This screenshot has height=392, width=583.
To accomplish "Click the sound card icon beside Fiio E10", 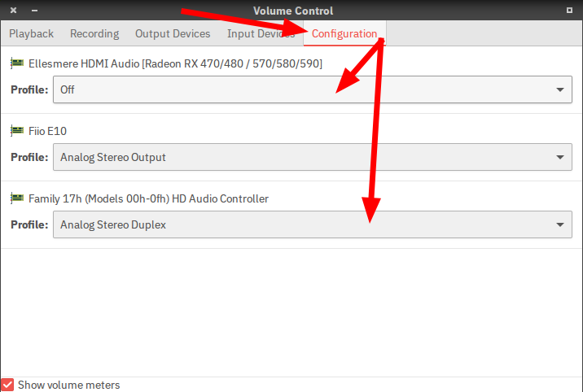I will 17,131.
